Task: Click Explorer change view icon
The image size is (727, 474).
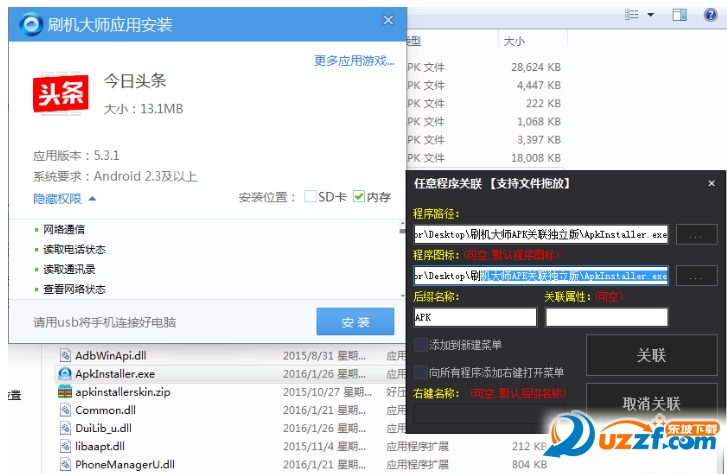Action: 631,14
